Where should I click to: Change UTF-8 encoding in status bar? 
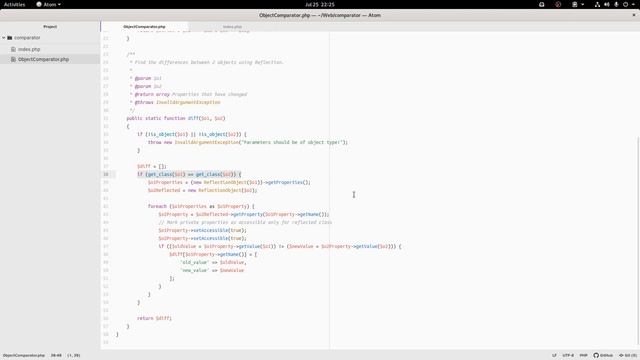point(568,356)
